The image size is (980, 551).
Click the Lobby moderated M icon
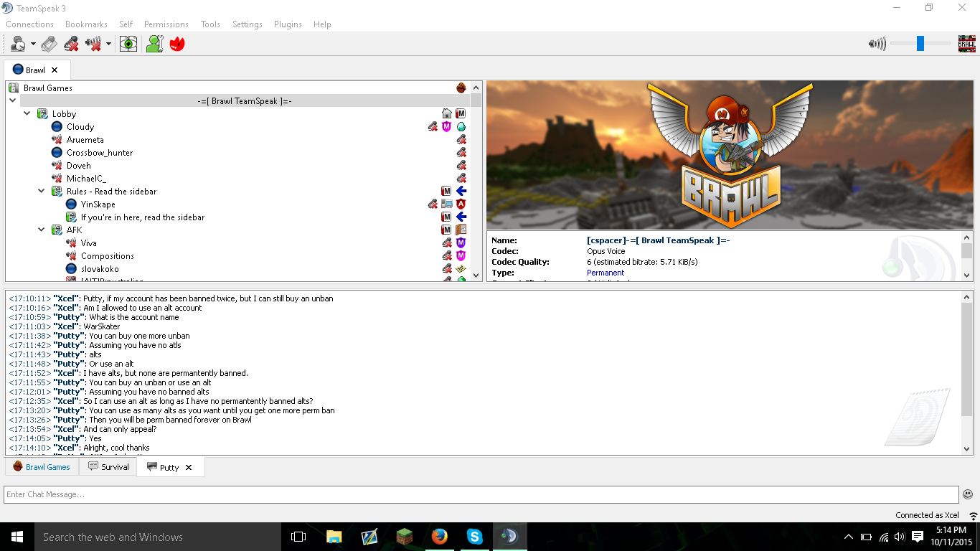(x=461, y=114)
